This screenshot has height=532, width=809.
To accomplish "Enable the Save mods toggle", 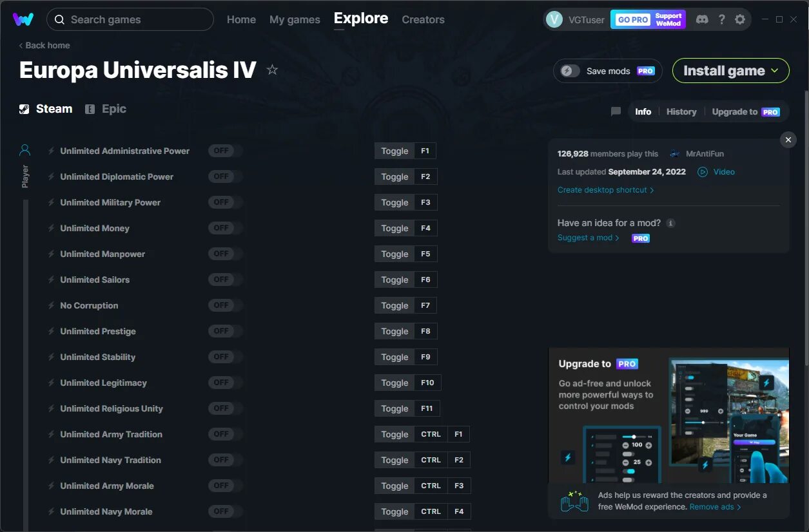I will 570,71.
